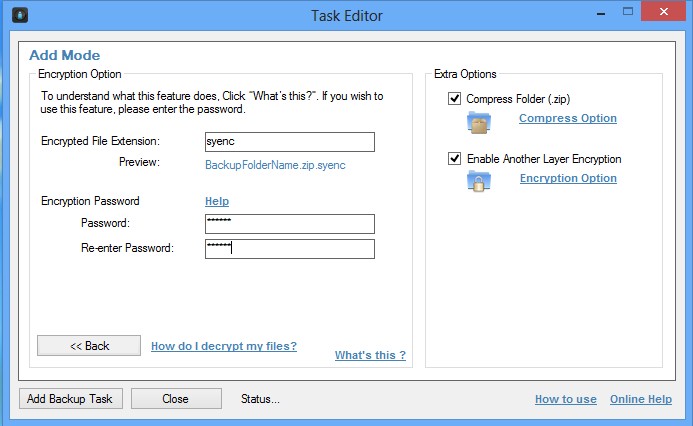Close the Task Editor window
Screen dimensions: 693x426
click(x=666, y=15)
